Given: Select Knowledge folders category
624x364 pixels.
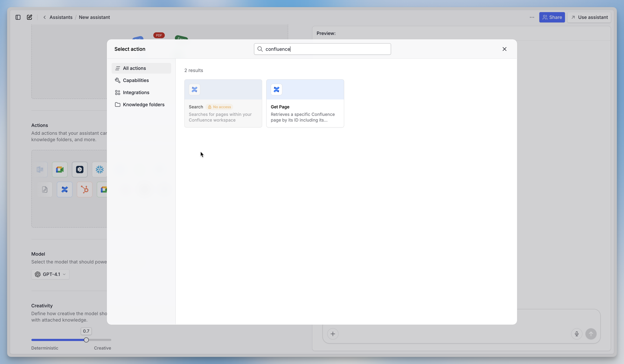Looking at the screenshot, I should point(141,105).
